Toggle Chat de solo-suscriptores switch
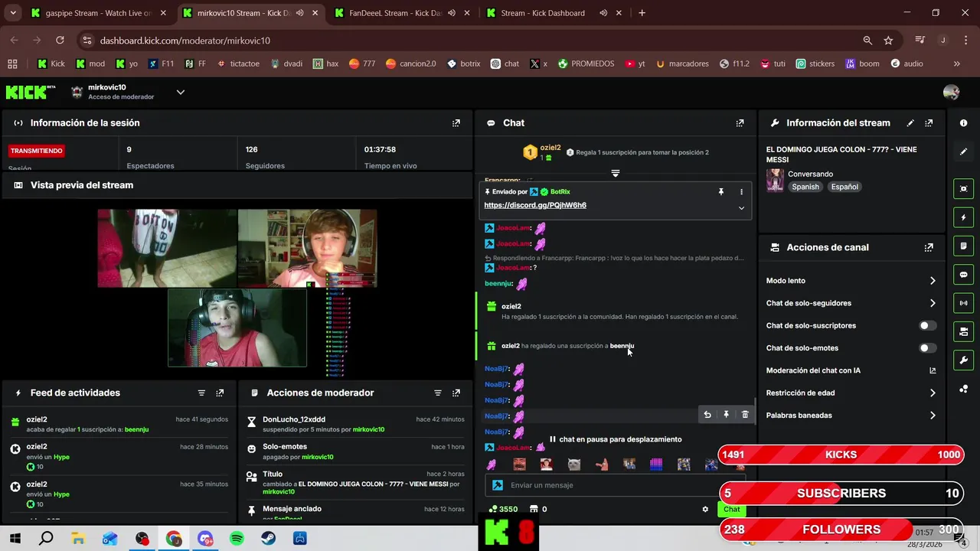The width and height of the screenshot is (980, 551). (x=927, y=325)
